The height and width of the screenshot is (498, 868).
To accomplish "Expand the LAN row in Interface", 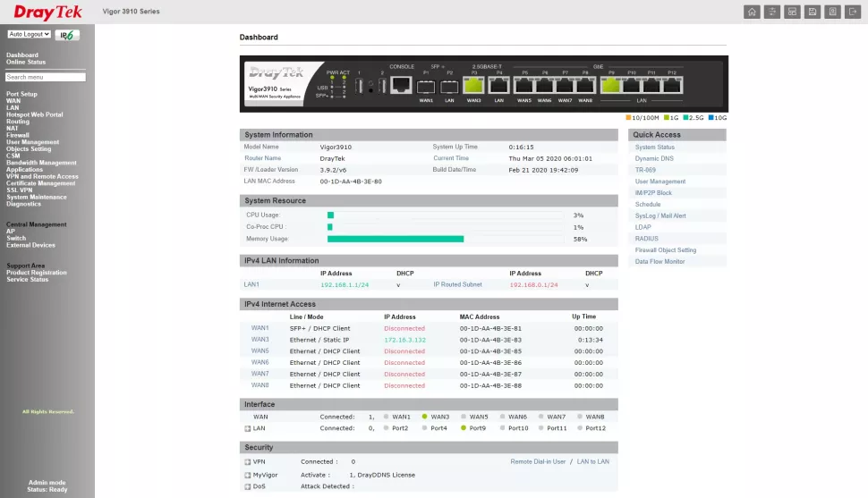I will [x=248, y=428].
